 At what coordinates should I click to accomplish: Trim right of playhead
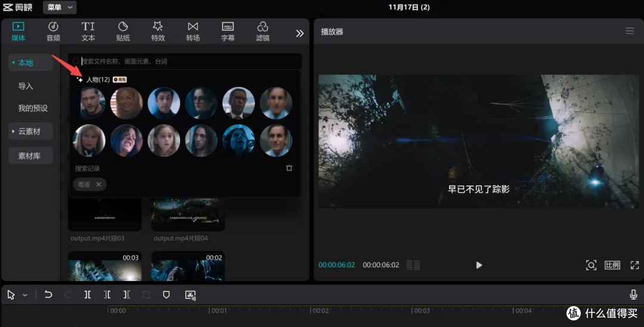coord(127,295)
